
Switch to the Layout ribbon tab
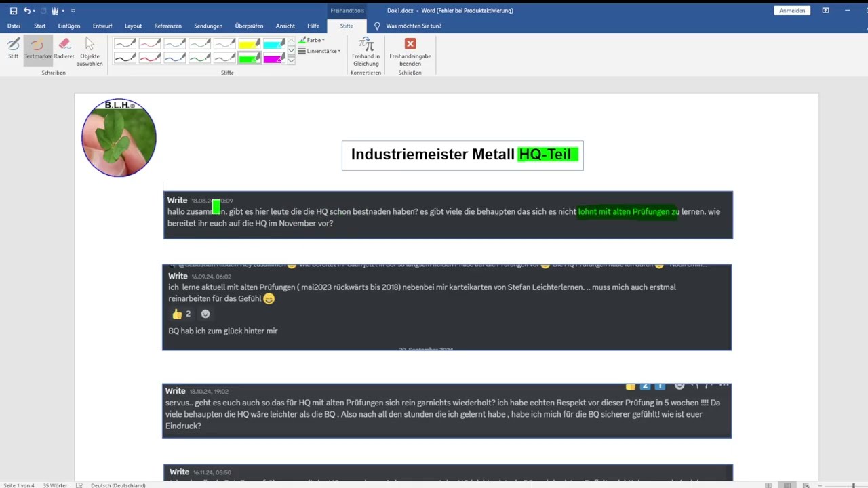[133, 26]
